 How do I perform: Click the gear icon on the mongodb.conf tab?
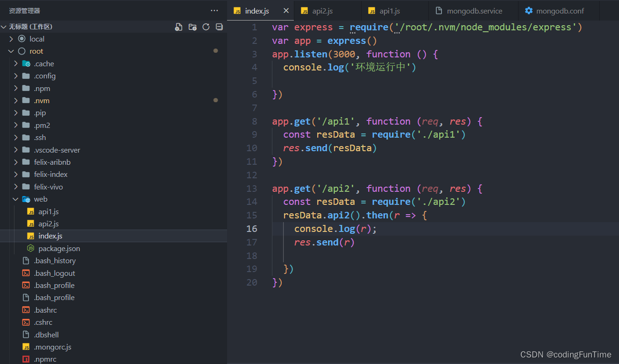click(529, 10)
